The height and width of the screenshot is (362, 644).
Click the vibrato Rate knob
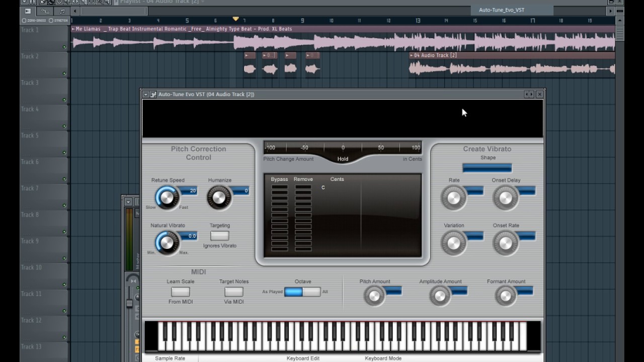453,198
